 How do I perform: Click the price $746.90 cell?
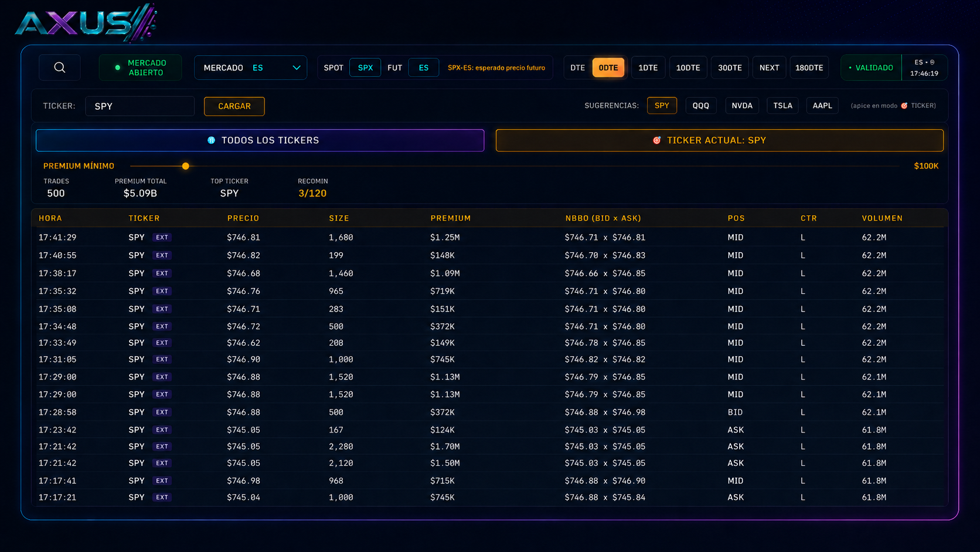point(243,360)
